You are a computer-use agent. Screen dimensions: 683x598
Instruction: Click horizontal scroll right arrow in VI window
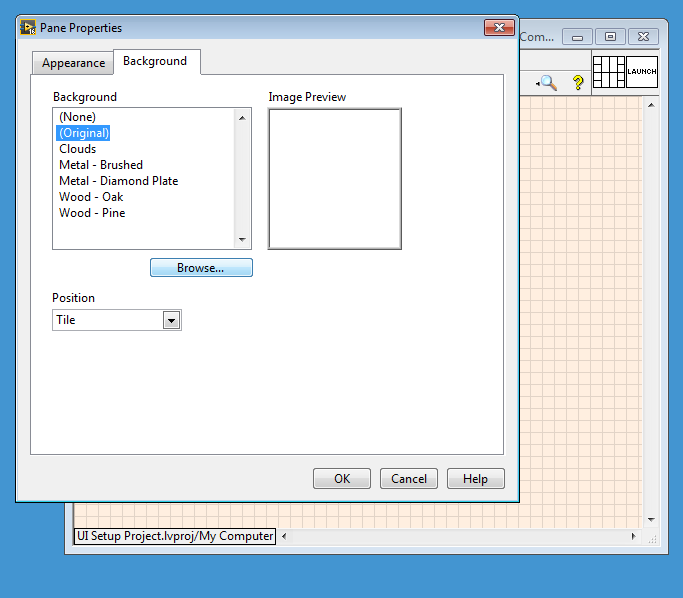point(633,536)
